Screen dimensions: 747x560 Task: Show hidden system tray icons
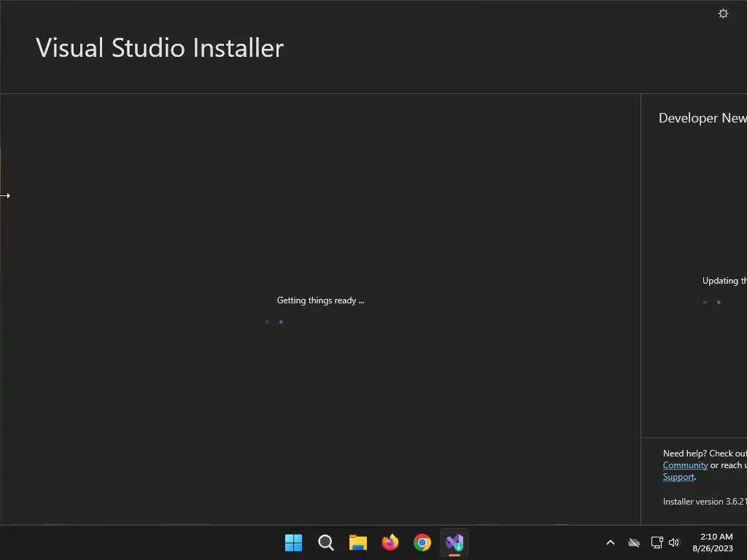pos(611,542)
